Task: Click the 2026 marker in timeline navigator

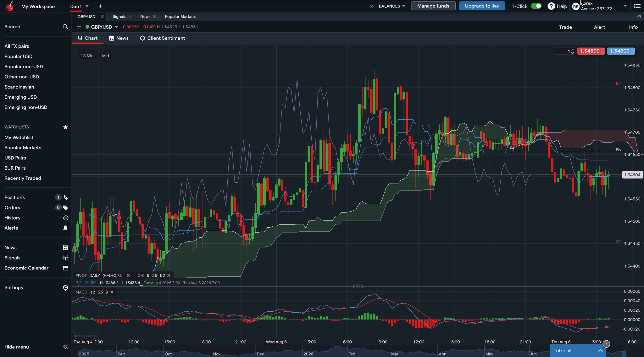Action: point(308,354)
